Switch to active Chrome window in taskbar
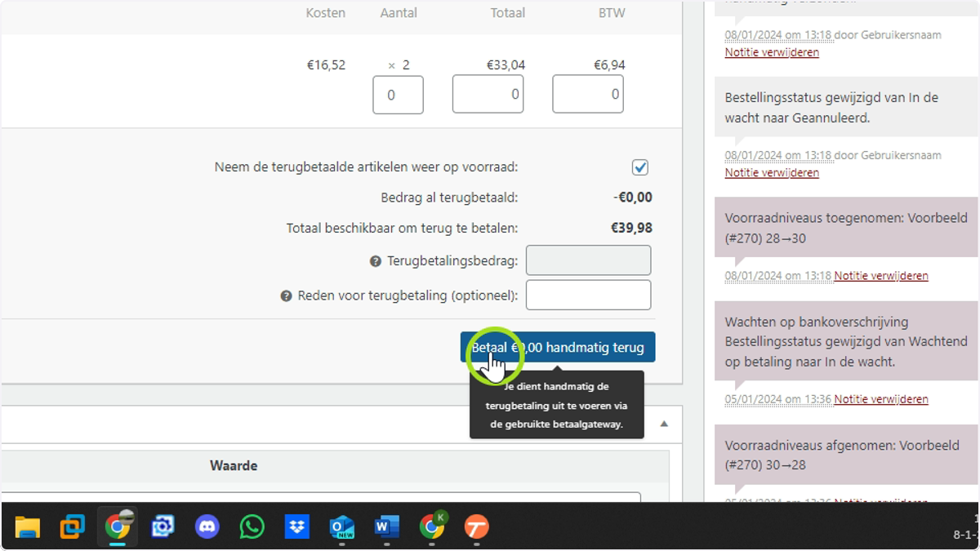980x551 pixels. pyautogui.click(x=118, y=527)
